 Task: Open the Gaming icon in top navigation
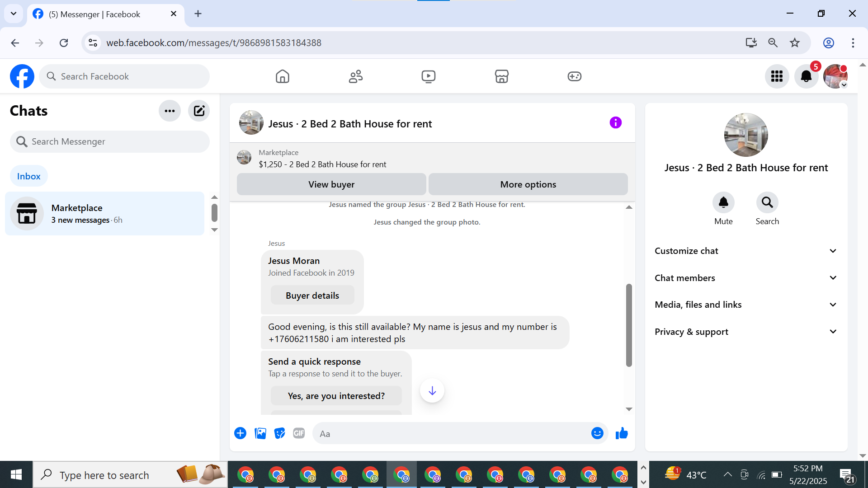click(575, 76)
